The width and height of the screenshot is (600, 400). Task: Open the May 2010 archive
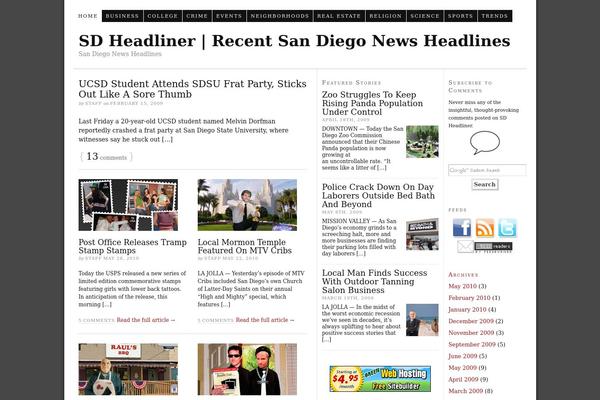tap(462, 286)
